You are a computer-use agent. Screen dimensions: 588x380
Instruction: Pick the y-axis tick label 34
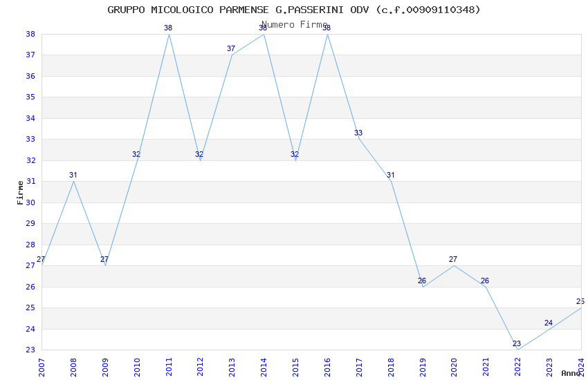point(30,118)
